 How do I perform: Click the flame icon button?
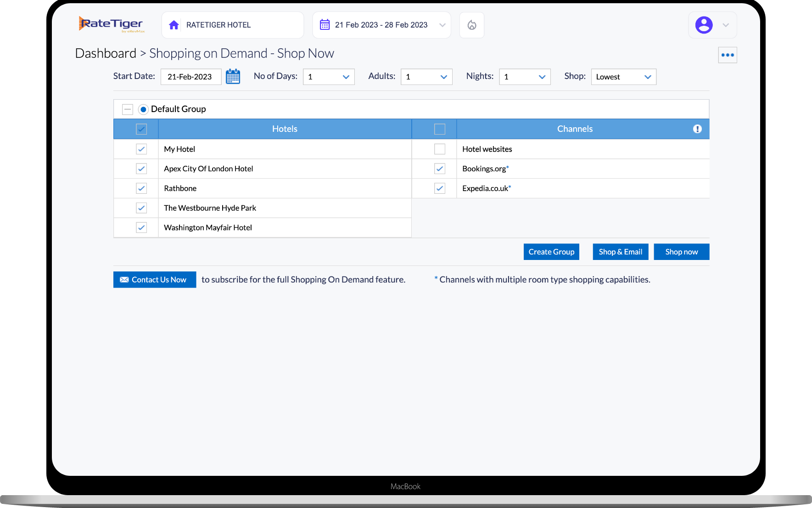(472, 25)
